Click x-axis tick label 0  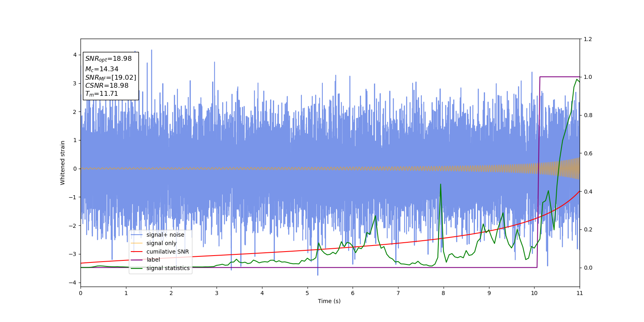click(x=80, y=293)
